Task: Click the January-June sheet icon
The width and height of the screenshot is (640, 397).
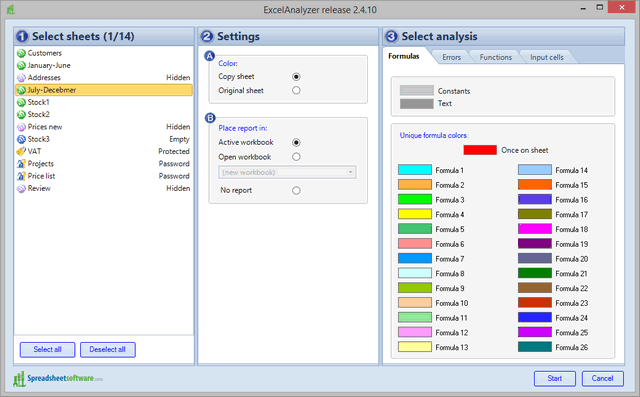Action: 21,65
